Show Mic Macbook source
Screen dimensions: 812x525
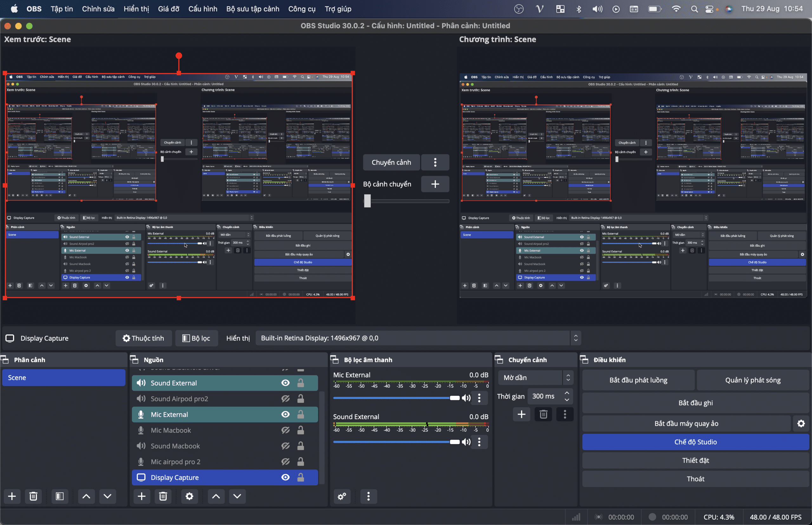285,430
